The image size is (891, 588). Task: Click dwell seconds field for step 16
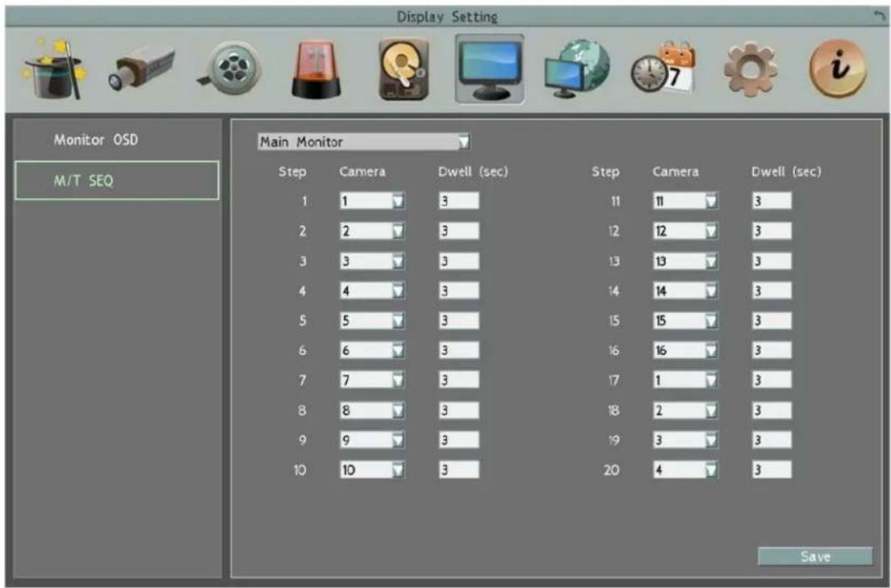click(772, 350)
